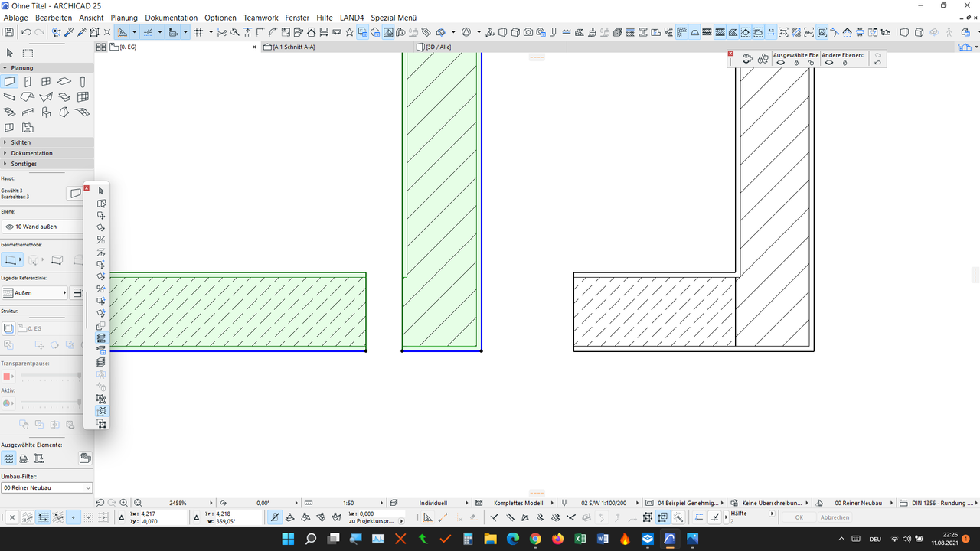Select the Wall tool in Planung toolbox

pyautogui.click(x=9, y=81)
